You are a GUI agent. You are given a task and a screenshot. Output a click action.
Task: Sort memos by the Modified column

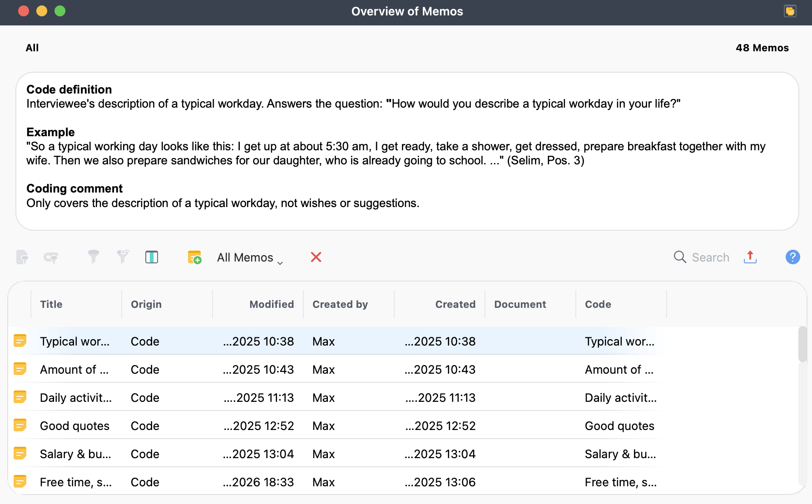coord(271,304)
